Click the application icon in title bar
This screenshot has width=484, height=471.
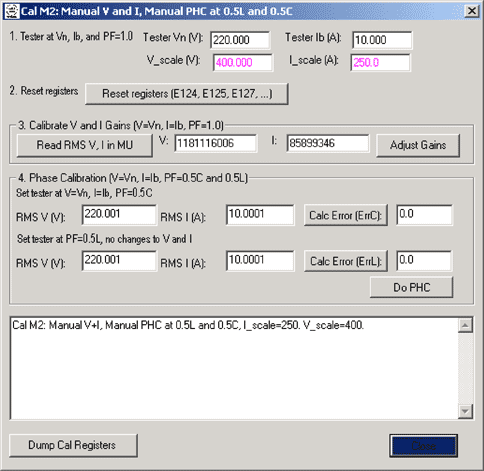click(12, 11)
